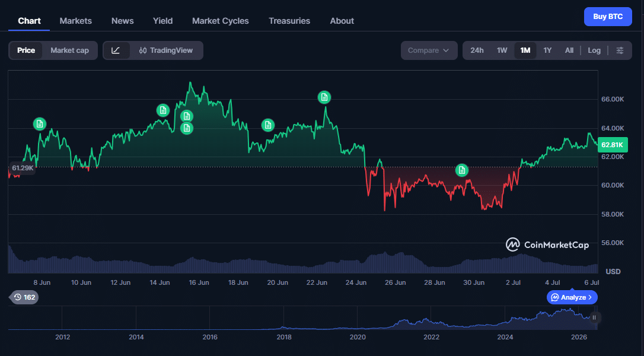Open the News tab
Image resolution: width=644 pixels, height=356 pixels.
point(122,21)
